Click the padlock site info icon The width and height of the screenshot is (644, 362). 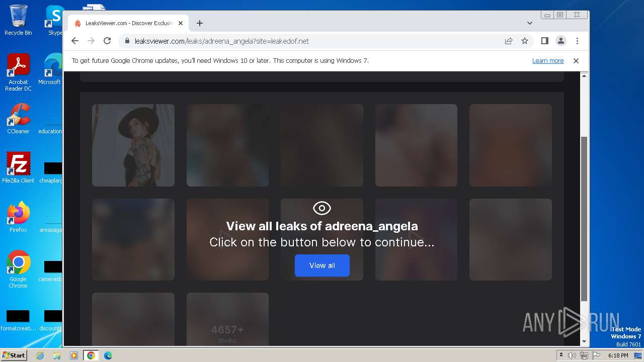pos(127,41)
